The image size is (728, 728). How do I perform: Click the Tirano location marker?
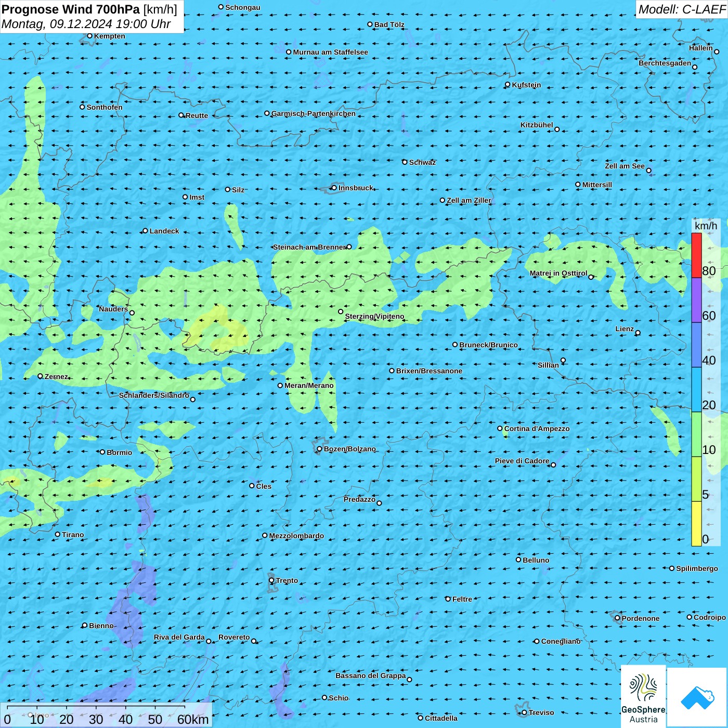pyautogui.click(x=58, y=534)
